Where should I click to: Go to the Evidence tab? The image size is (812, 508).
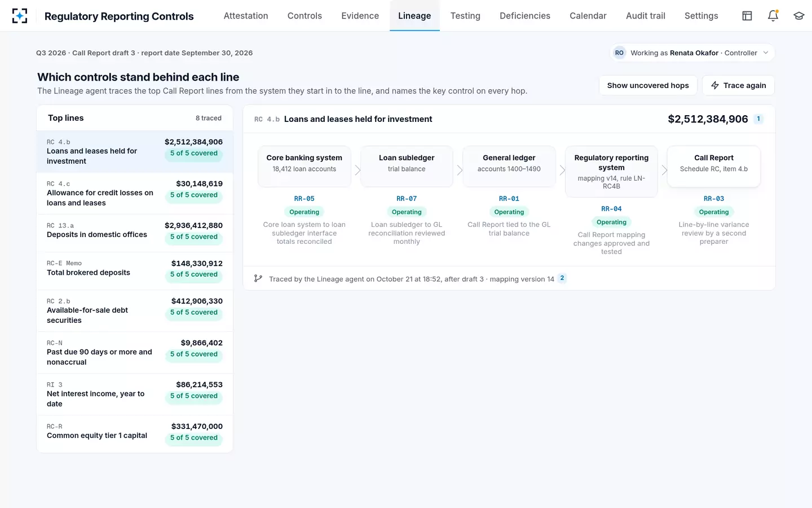[x=360, y=16]
